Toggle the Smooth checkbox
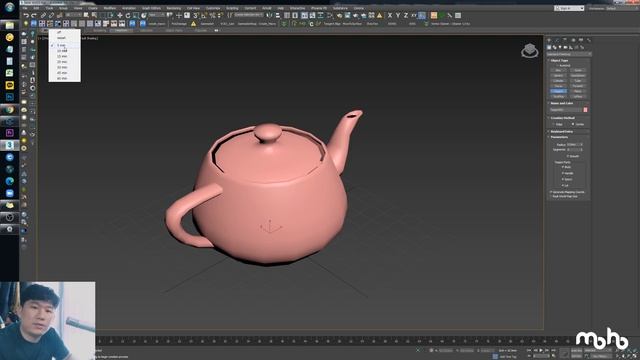 (573, 156)
